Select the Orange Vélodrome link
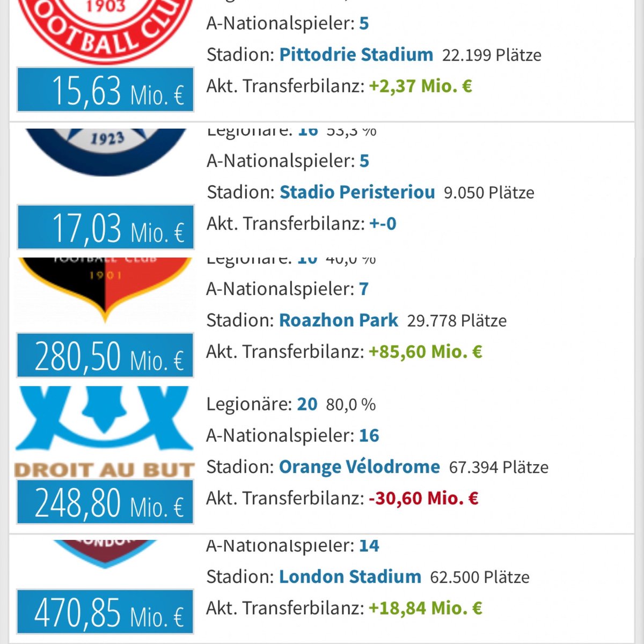Image resolution: width=644 pixels, height=644 pixels. click(x=360, y=467)
